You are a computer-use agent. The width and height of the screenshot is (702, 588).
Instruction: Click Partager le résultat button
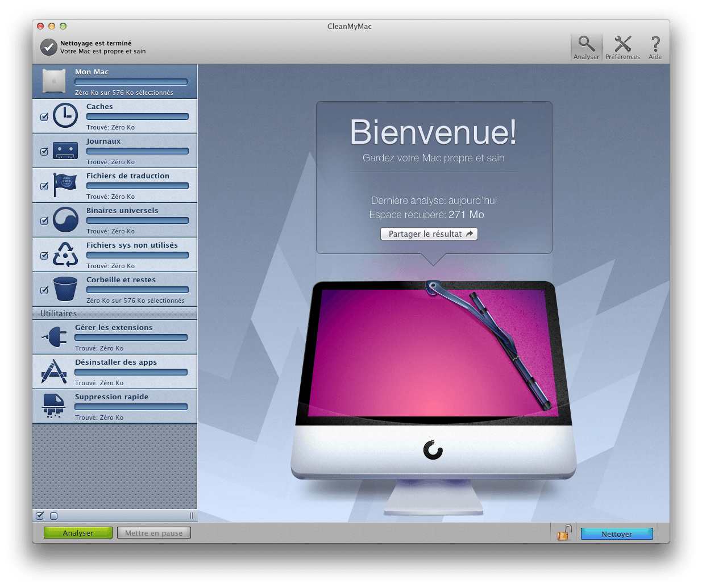click(x=429, y=234)
